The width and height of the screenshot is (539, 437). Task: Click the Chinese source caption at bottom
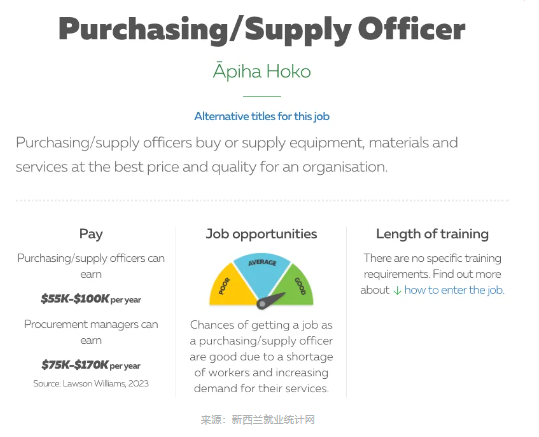[x=258, y=420]
